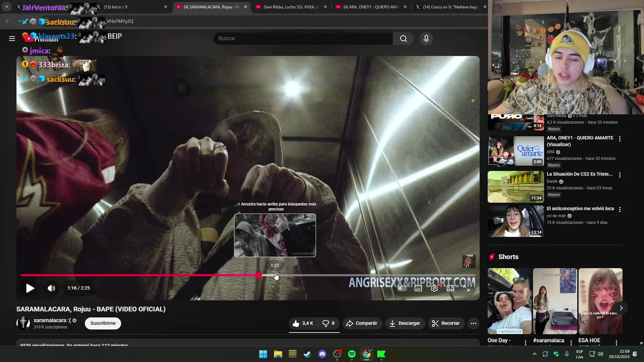Enter fullscreen from the player controls

(x=466, y=288)
